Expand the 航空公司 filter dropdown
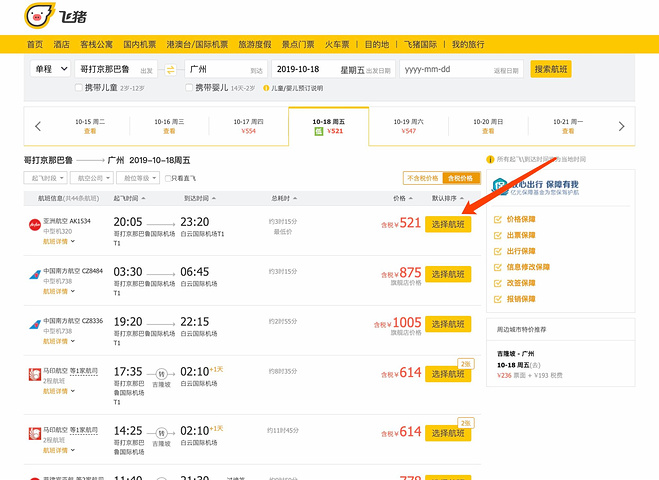659x480 pixels. (x=90, y=178)
